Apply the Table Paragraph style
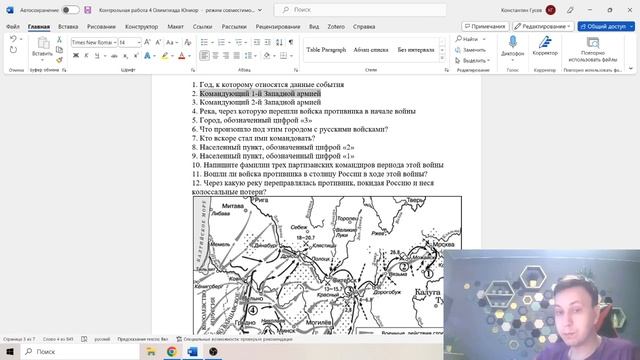The height and width of the screenshot is (360, 640). tap(326, 50)
